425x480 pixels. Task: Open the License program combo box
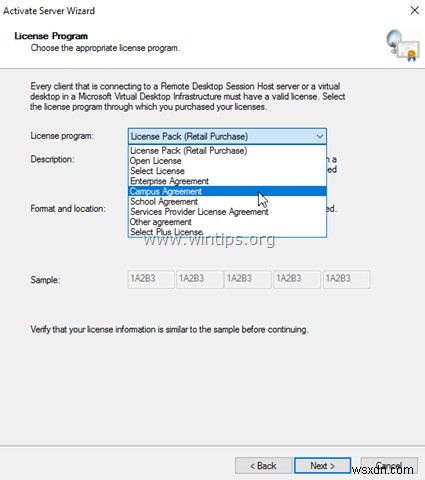pos(227,136)
